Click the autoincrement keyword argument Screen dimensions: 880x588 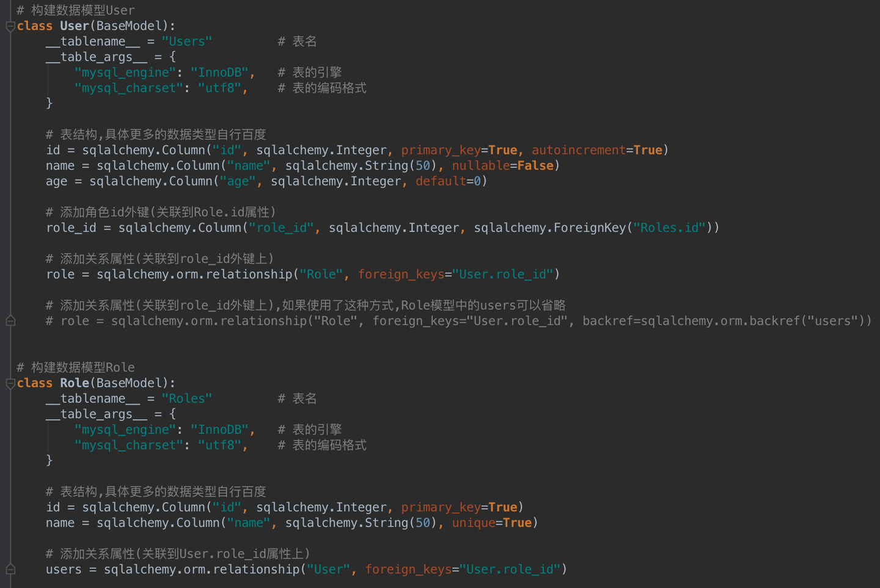pyautogui.click(x=579, y=150)
